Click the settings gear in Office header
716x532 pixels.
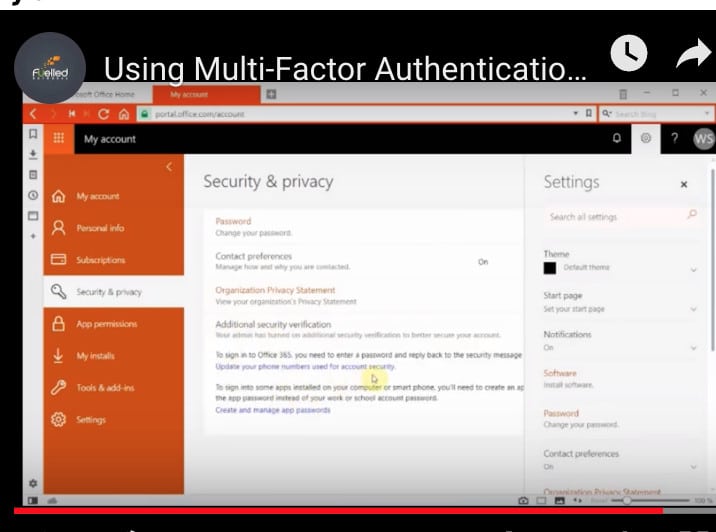tap(646, 138)
